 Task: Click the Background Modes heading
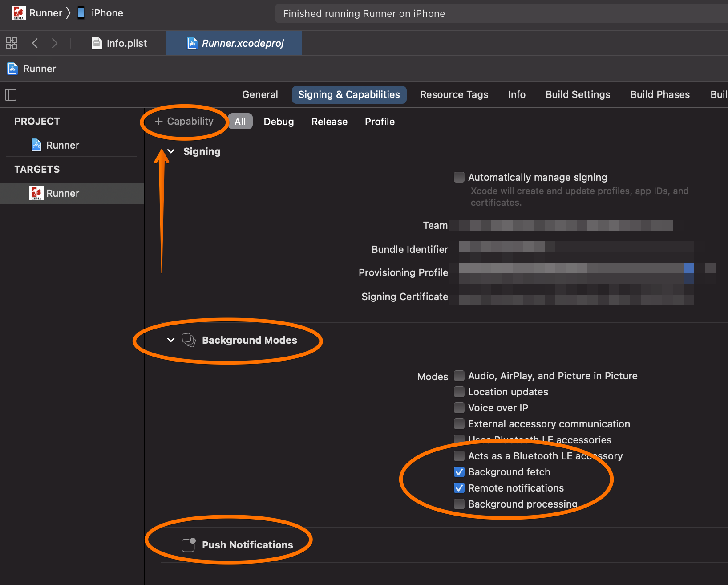coord(249,340)
